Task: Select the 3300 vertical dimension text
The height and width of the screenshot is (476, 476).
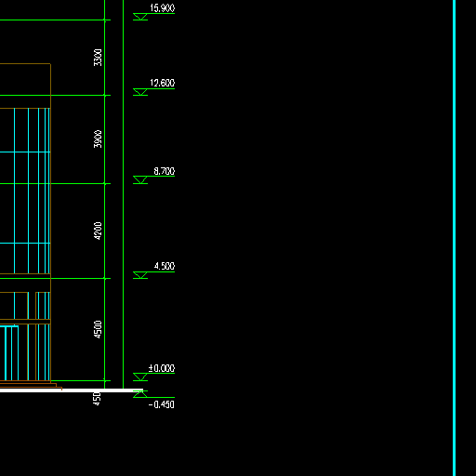Action: point(98,58)
